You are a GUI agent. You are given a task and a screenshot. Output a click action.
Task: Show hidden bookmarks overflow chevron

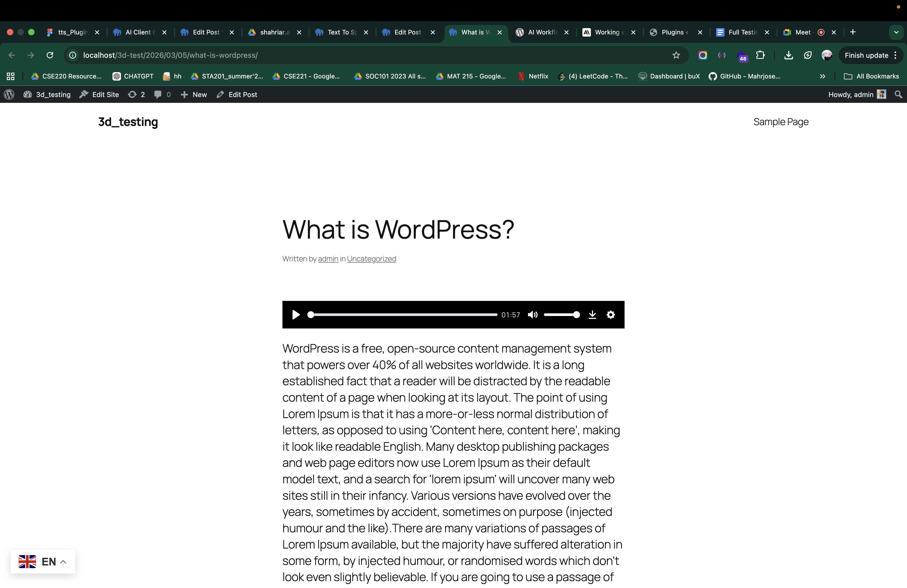(822, 76)
